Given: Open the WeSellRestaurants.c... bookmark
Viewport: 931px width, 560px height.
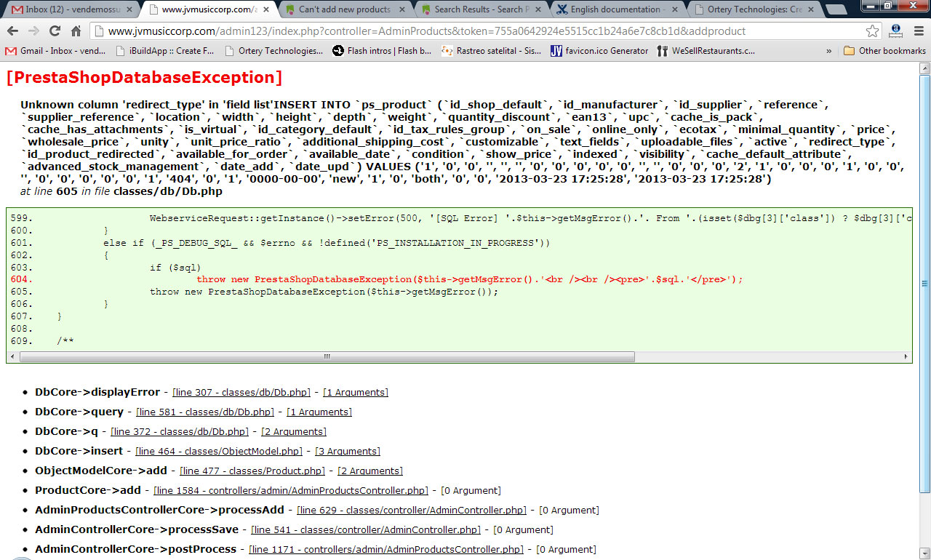Looking at the screenshot, I should [x=706, y=51].
